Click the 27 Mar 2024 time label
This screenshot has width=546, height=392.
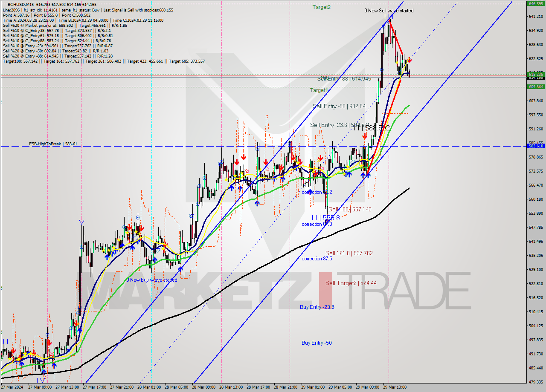(12, 387)
